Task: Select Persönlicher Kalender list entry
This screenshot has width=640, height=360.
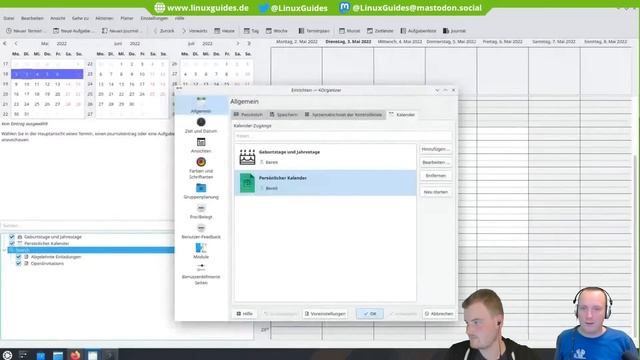Action: (x=325, y=183)
